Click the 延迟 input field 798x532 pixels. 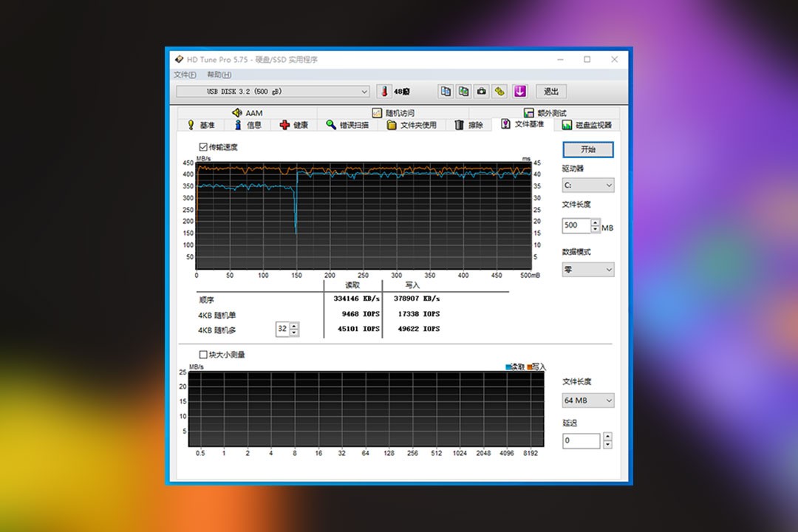pos(581,441)
